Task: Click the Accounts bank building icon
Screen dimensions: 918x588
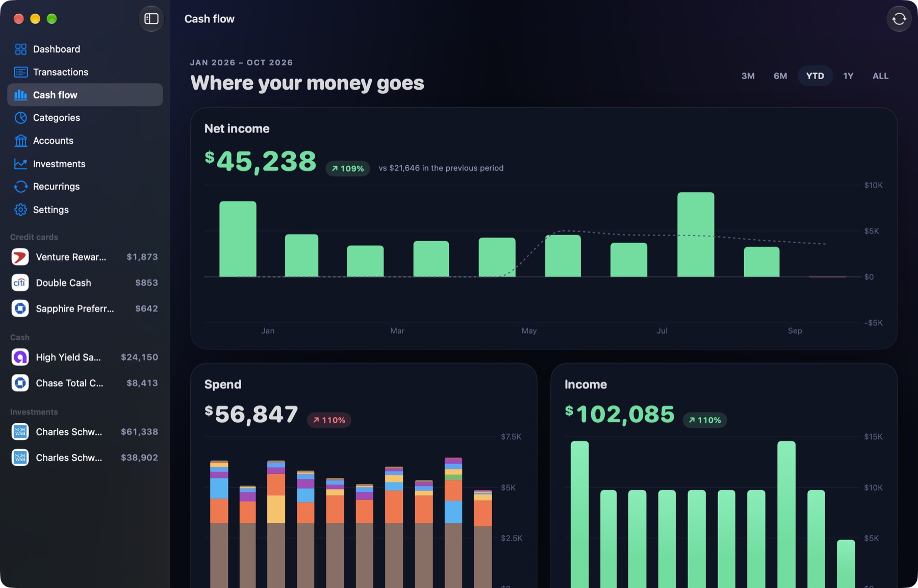Action: tap(21, 141)
